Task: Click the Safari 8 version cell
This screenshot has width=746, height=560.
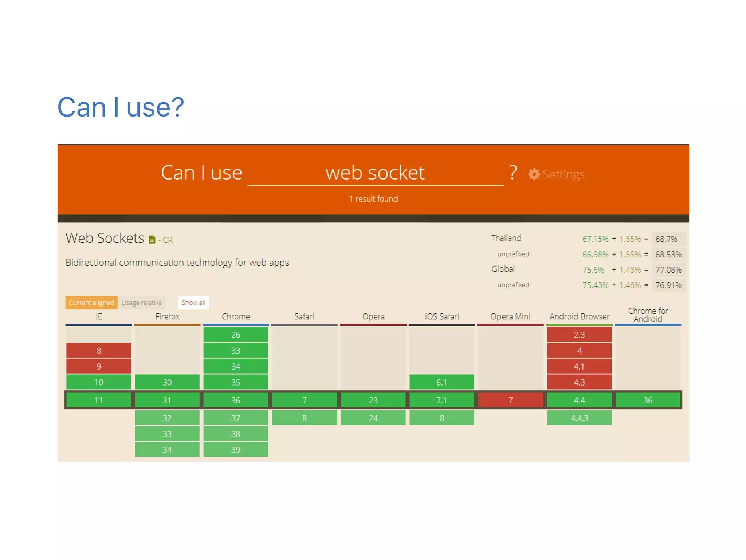Action: click(x=304, y=418)
